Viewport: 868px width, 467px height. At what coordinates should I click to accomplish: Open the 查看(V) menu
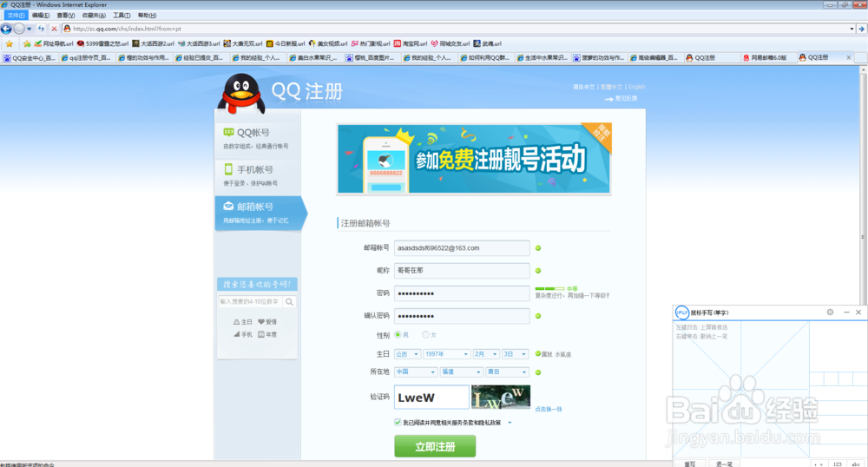(x=65, y=16)
